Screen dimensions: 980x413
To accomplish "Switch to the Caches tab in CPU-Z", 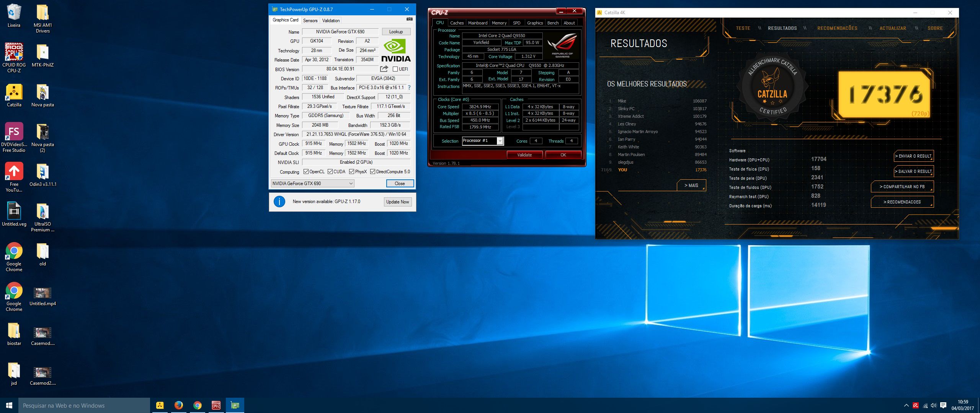I will point(457,23).
